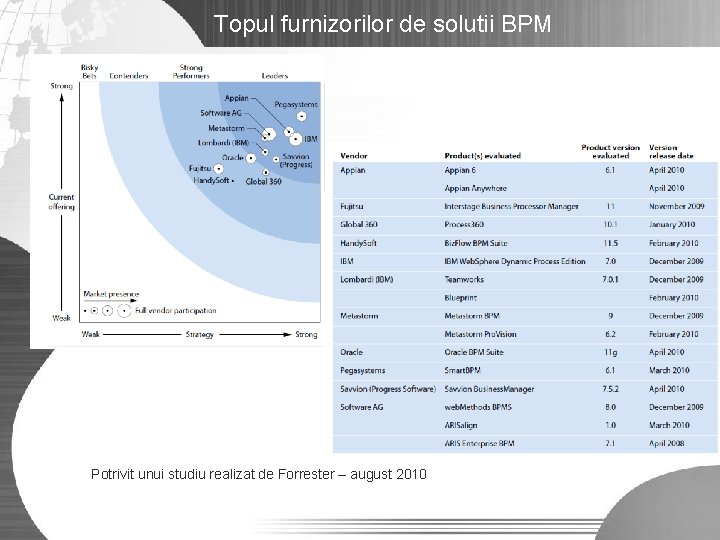Viewport: 720px width, 540px height.
Task: Click 'Interstage Business Processor Manager' cell
Action: 512,207
